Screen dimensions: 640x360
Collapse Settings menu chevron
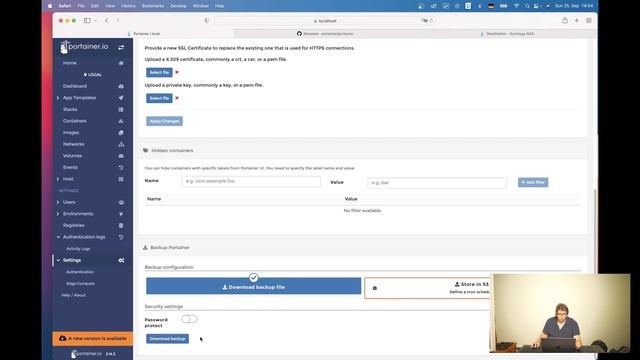pos(58,260)
